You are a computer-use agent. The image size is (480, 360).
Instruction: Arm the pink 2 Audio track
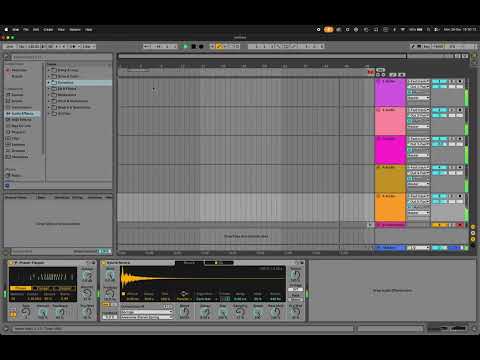point(460,110)
